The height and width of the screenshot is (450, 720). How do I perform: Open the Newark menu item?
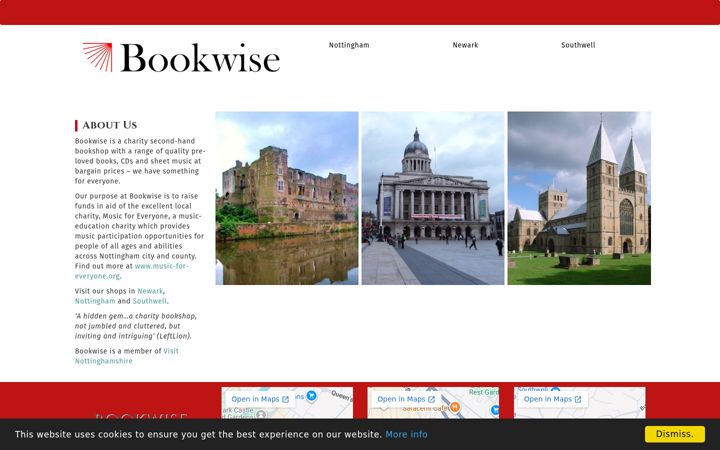(x=465, y=45)
